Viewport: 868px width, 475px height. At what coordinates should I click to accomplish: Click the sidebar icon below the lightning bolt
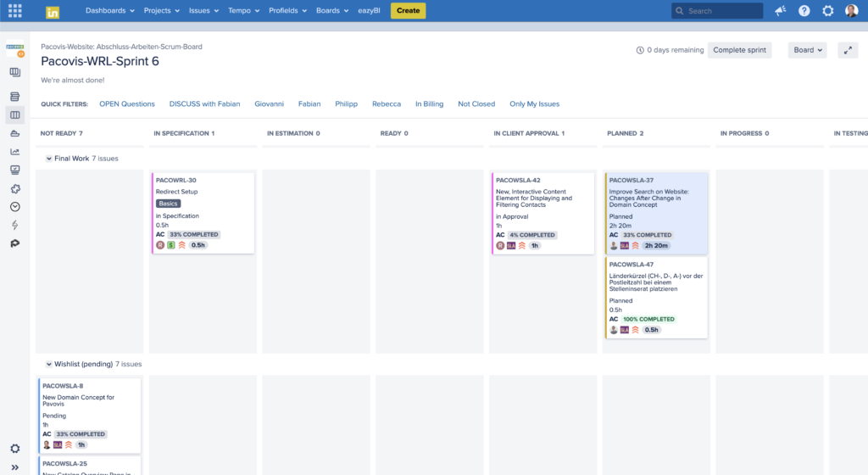pos(15,243)
